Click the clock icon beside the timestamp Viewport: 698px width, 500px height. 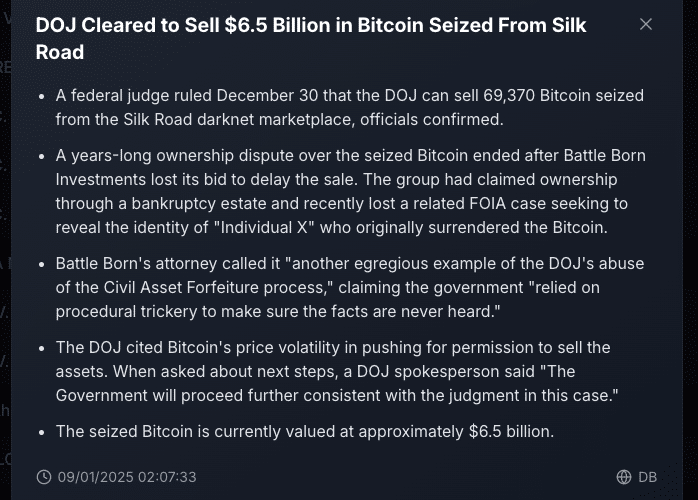(44, 477)
